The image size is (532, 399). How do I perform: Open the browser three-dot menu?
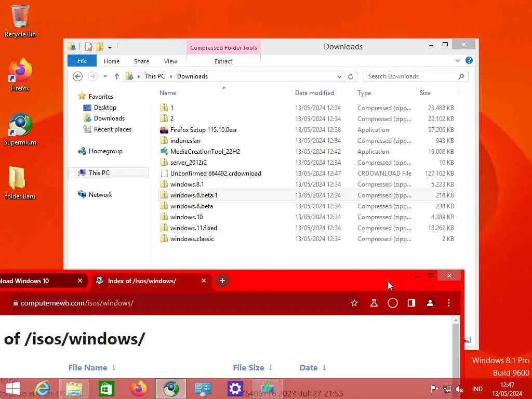pos(448,303)
